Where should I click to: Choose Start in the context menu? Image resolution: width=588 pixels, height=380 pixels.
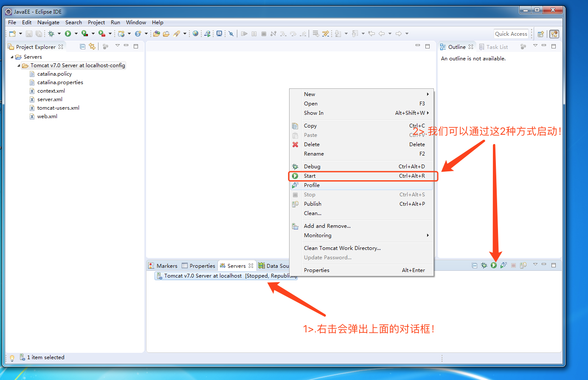click(x=361, y=176)
